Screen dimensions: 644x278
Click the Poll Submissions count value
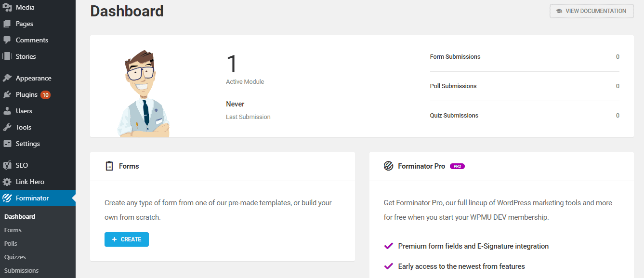[x=618, y=86]
